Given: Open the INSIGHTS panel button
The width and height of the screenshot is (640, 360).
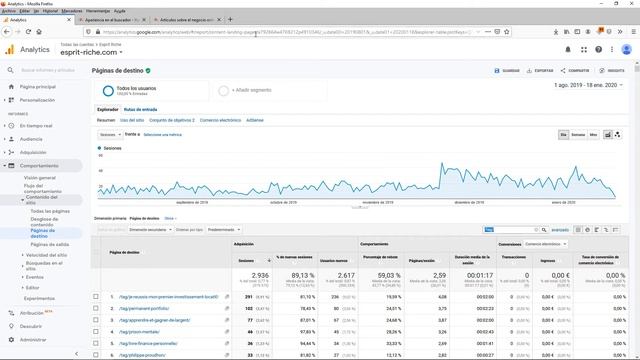Looking at the screenshot, I should 611,71.
